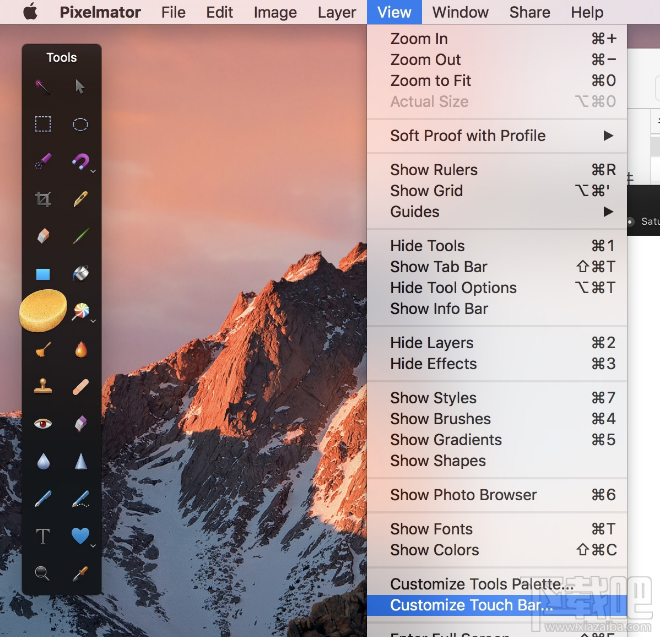Toggle Show Info Bar

[497, 309]
